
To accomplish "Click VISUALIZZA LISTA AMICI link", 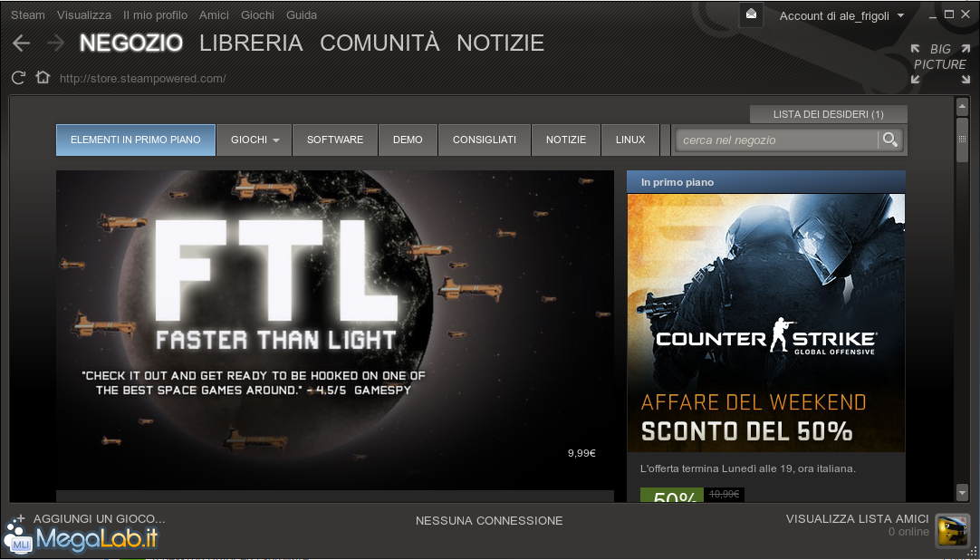I will click(x=857, y=518).
